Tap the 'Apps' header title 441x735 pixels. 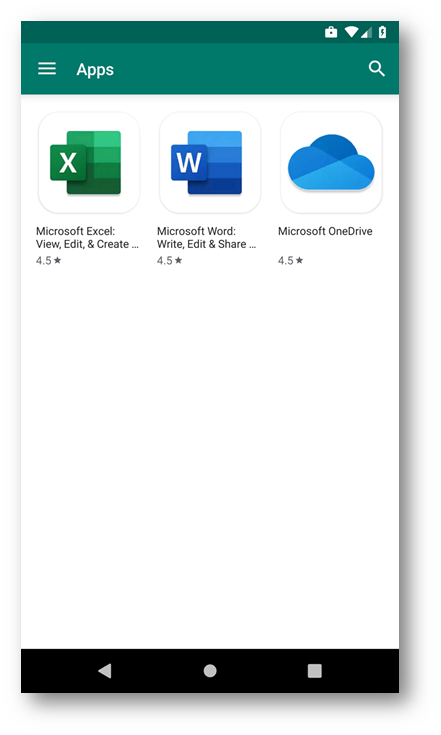click(95, 70)
